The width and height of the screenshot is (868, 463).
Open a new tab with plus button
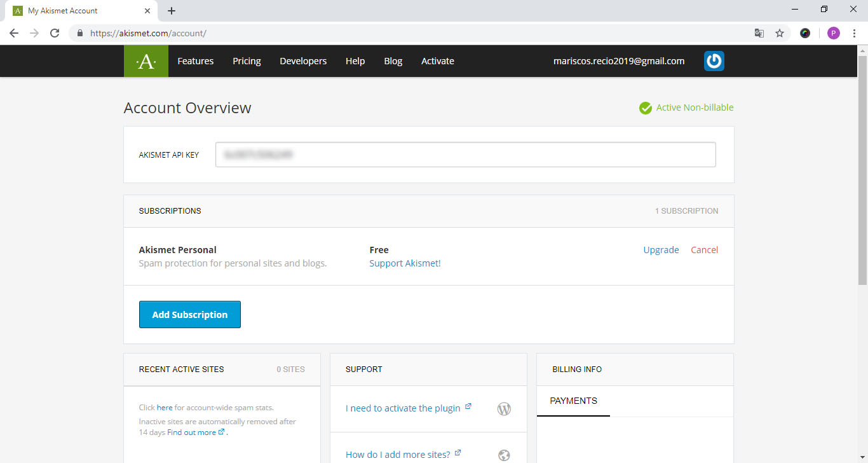(x=172, y=11)
